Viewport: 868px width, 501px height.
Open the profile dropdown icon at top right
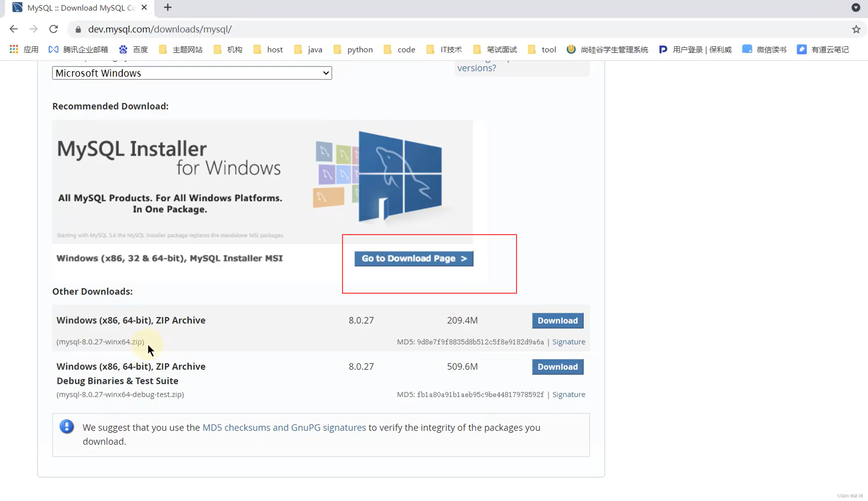(x=856, y=8)
